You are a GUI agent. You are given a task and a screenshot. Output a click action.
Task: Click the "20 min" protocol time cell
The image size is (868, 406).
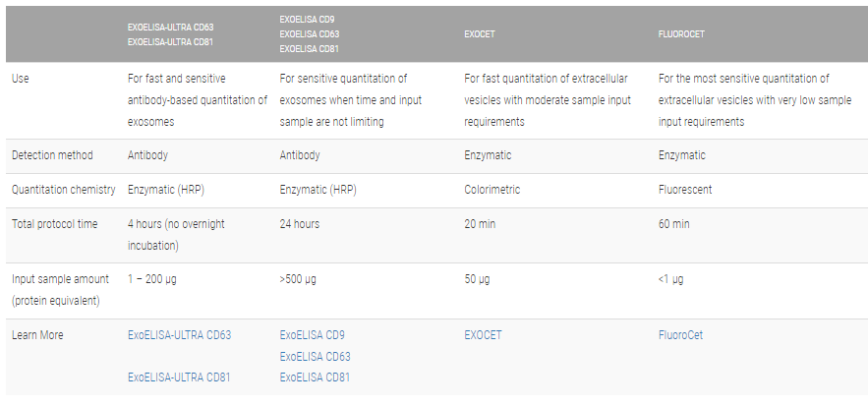pos(480,224)
